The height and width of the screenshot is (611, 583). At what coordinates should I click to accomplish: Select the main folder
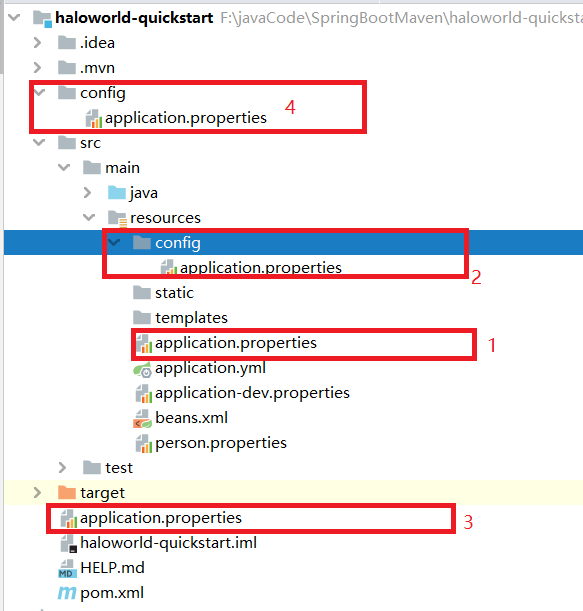point(122,168)
